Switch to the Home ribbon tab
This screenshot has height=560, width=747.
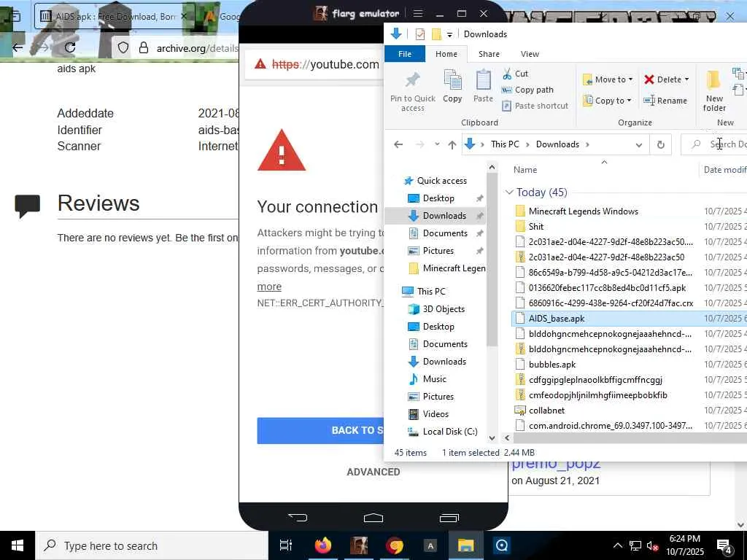click(x=446, y=54)
